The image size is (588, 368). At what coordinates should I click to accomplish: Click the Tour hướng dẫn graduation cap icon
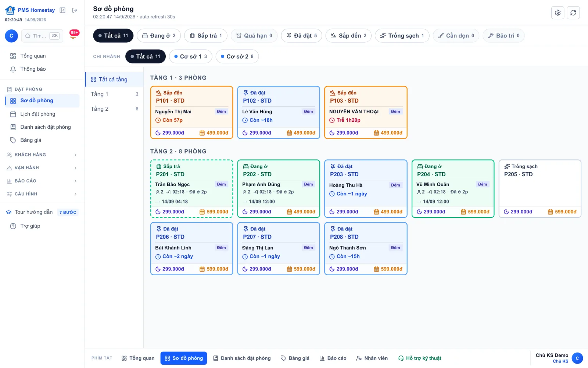pyautogui.click(x=8, y=212)
